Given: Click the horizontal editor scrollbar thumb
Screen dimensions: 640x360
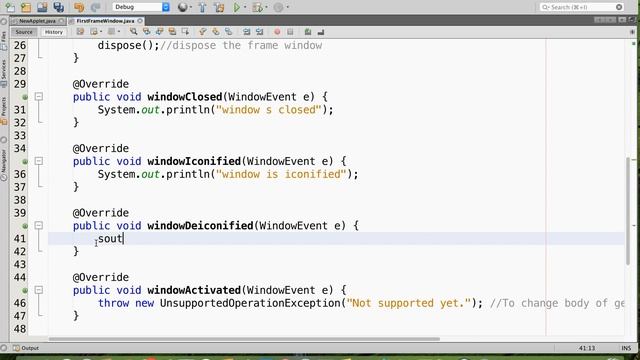Looking at the screenshot, I should pyautogui.click(x=244, y=339).
